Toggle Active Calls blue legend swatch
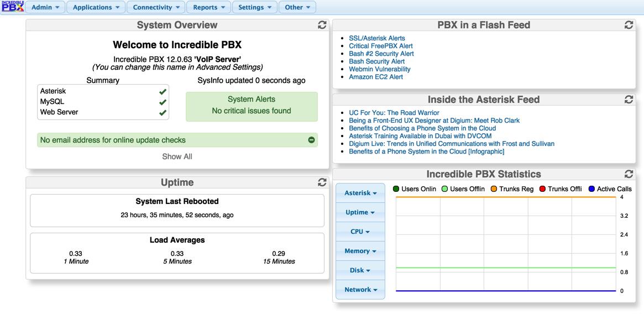 591,189
